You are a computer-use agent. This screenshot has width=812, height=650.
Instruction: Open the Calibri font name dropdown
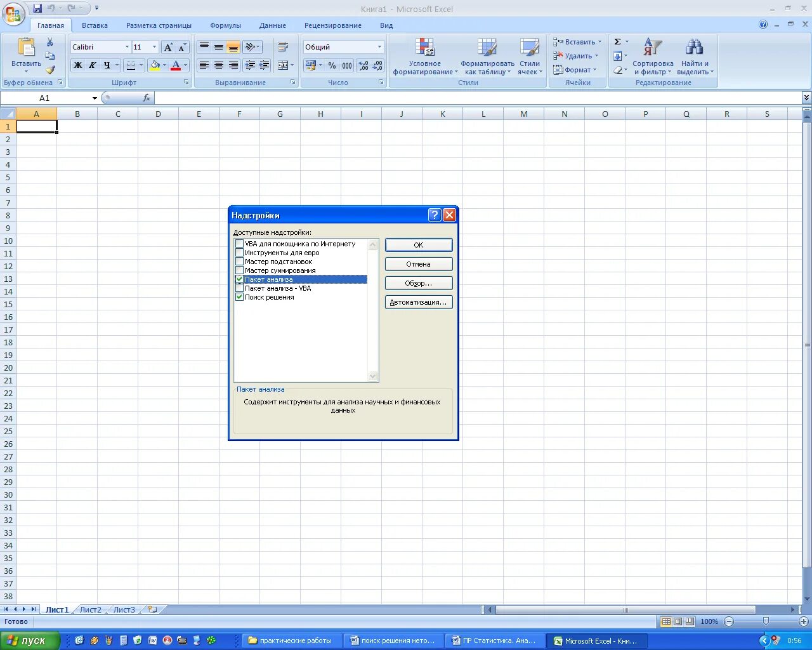point(127,47)
